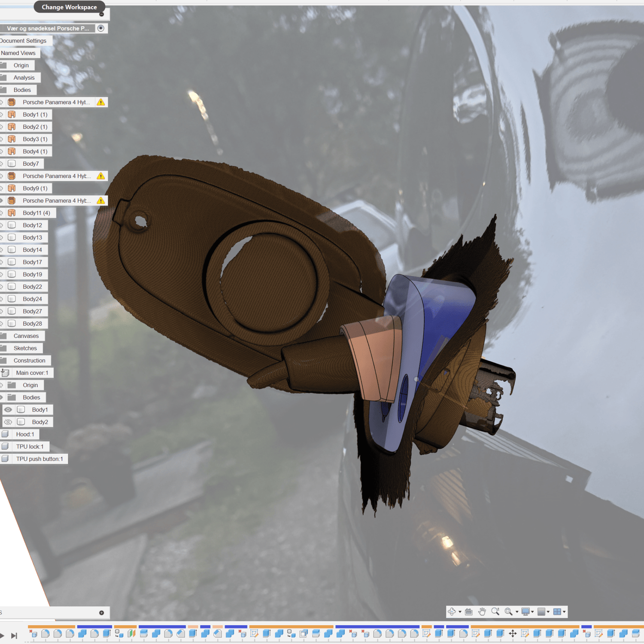The width and height of the screenshot is (644, 644).
Task: Click the Main cover:1 component icon
Action: [x=5, y=373]
